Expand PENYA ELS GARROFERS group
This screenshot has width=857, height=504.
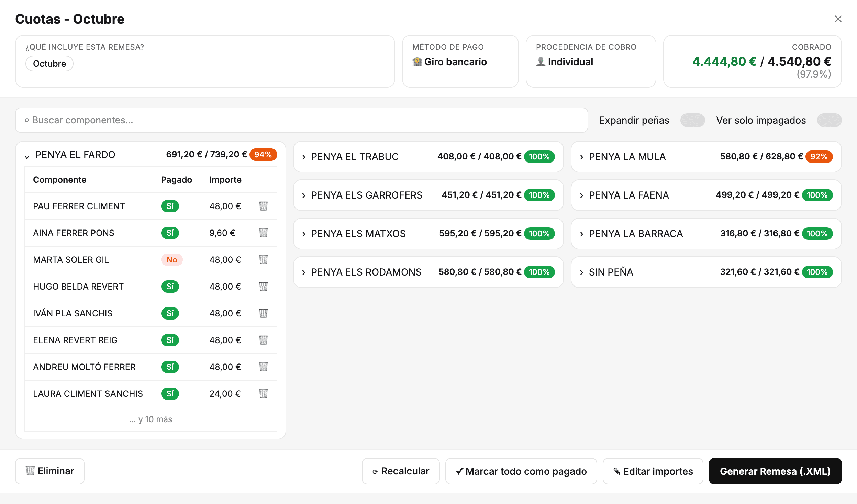click(428, 195)
